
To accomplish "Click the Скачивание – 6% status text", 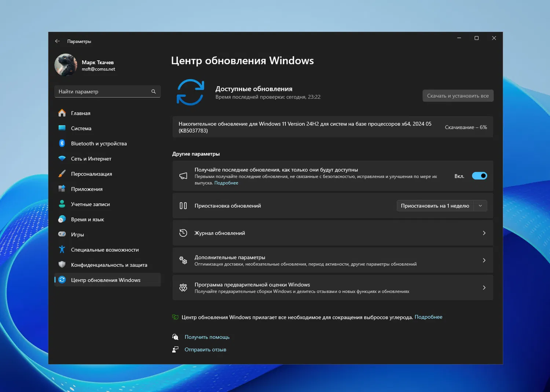I will click(466, 127).
